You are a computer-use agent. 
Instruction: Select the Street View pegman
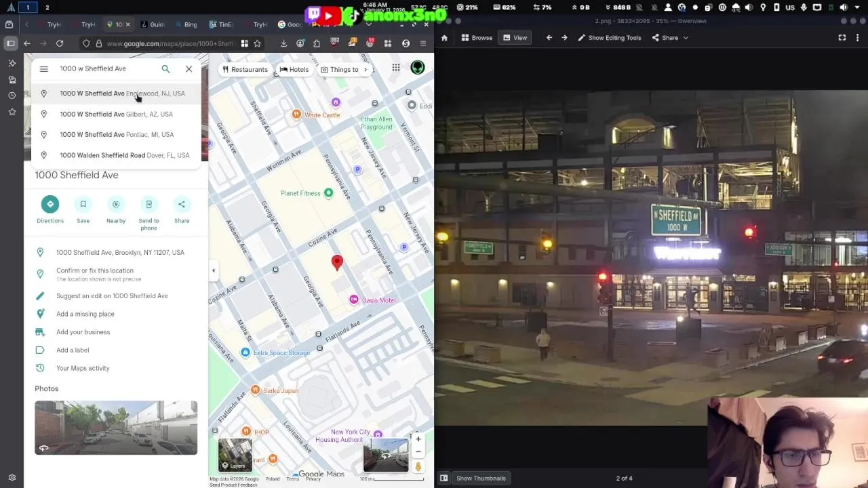418,466
